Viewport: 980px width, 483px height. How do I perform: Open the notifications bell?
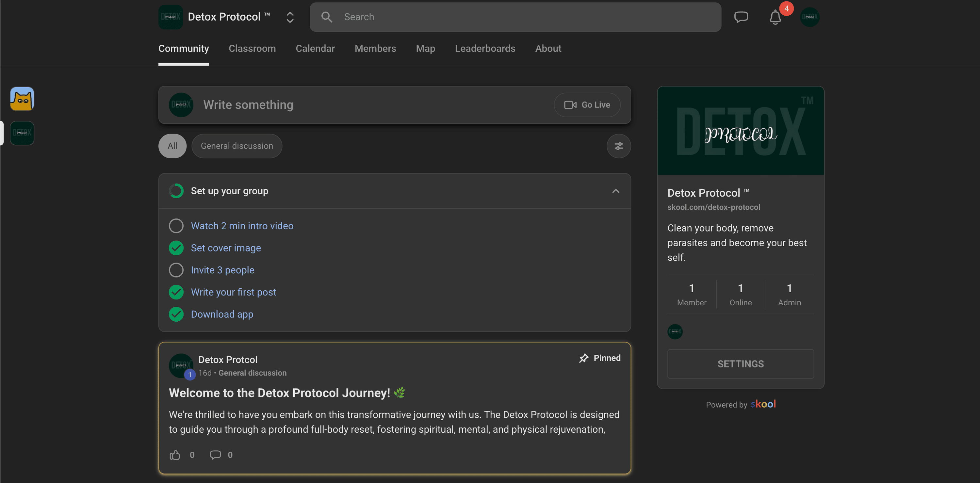click(x=775, y=18)
